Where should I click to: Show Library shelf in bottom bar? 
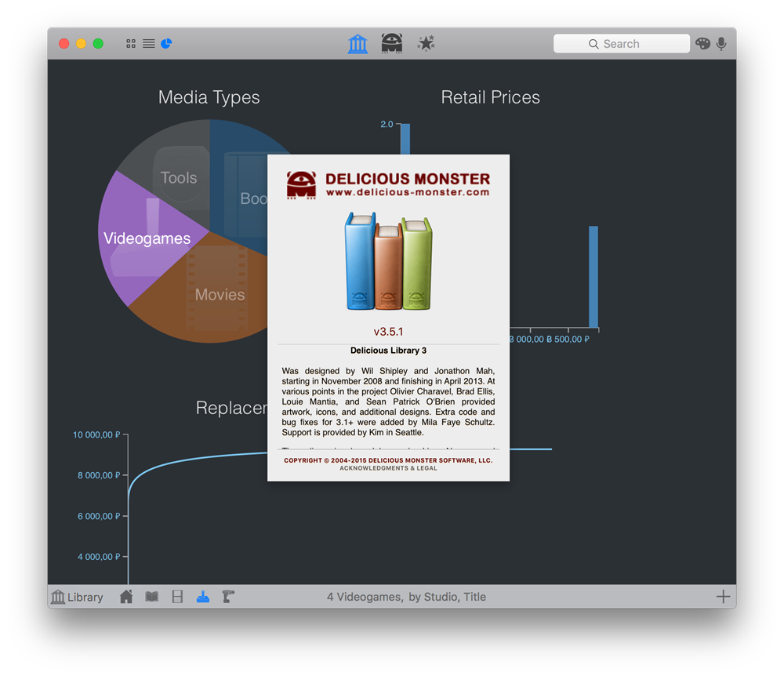click(x=78, y=597)
